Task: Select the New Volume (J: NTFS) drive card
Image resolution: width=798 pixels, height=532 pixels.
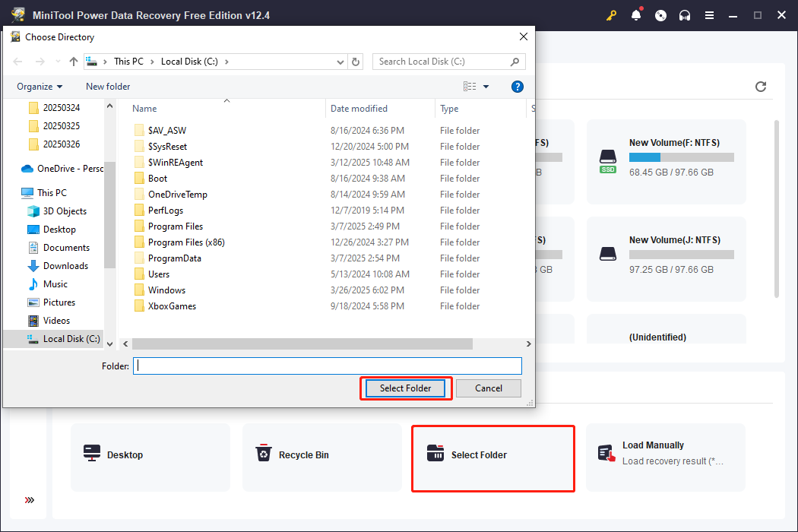Action: tap(667, 258)
